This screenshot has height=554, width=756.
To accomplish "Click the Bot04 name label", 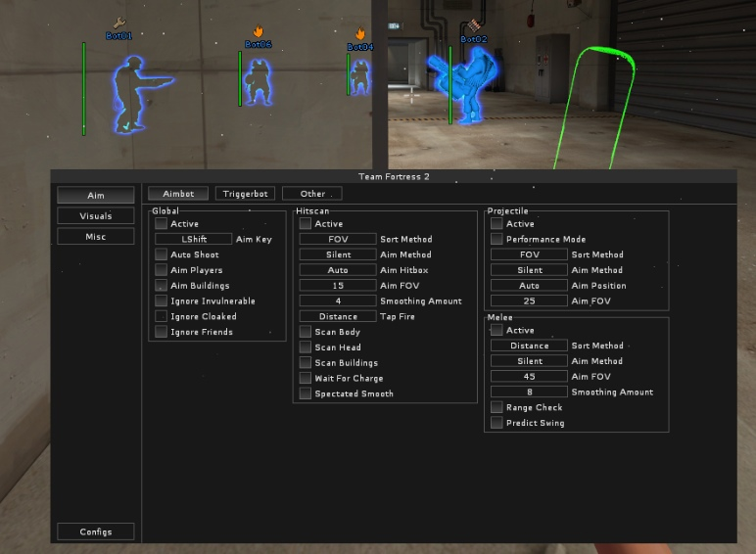I will (x=360, y=47).
